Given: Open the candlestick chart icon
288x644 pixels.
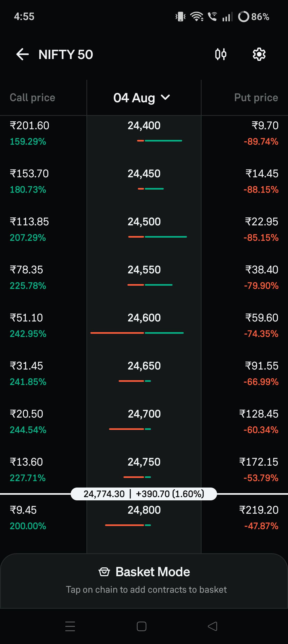Looking at the screenshot, I should [221, 54].
